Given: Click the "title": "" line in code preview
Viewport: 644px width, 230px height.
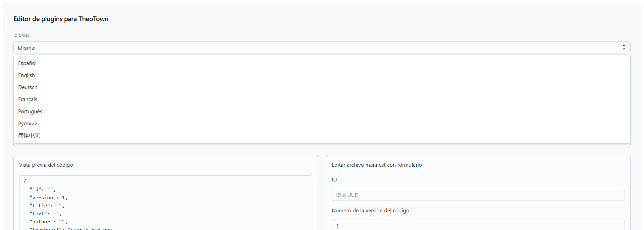Looking at the screenshot, I should click(x=47, y=206).
